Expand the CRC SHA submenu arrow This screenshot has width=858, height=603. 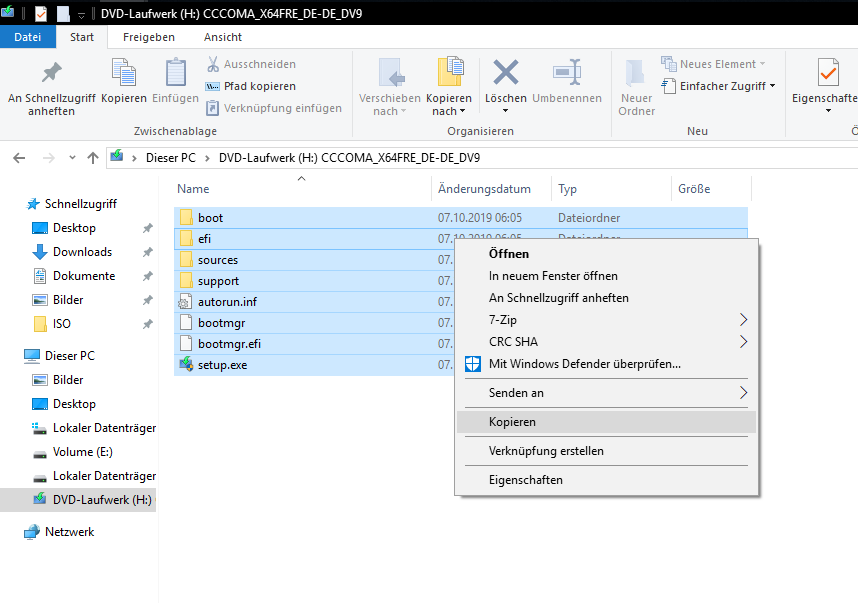click(x=743, y=341)
